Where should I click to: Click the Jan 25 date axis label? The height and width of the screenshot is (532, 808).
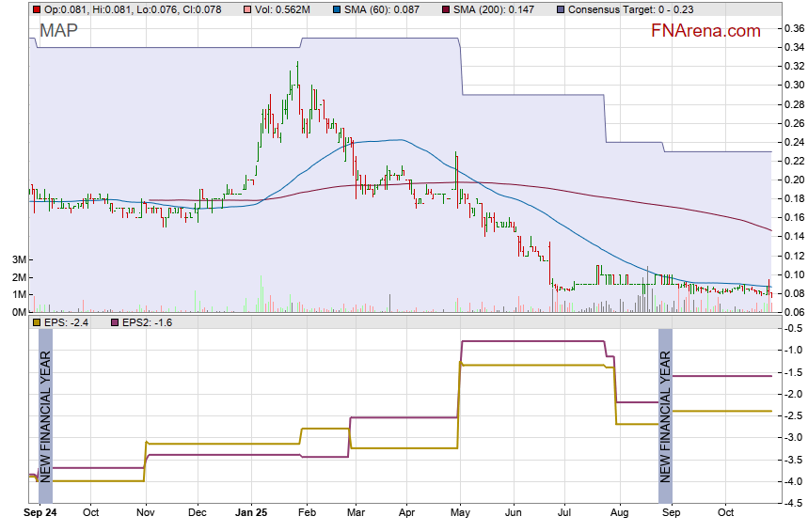(x=252, y=513)
